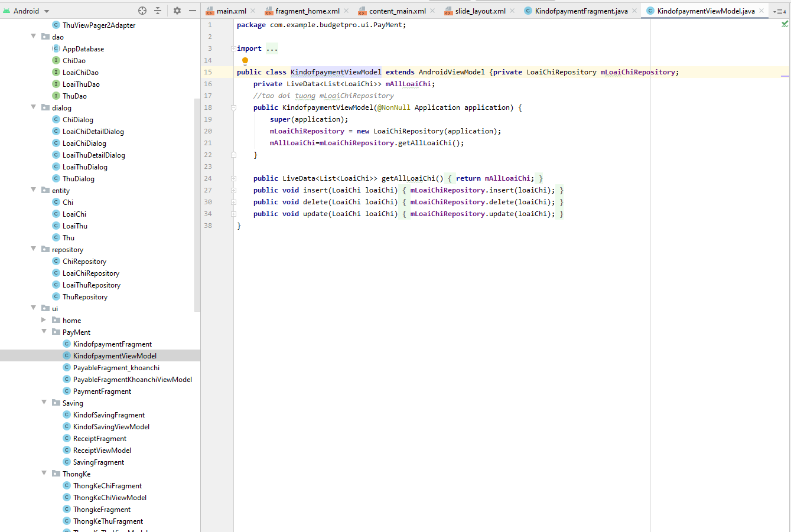
Task: Open ThuDao interface
Action: coord(74,96)
